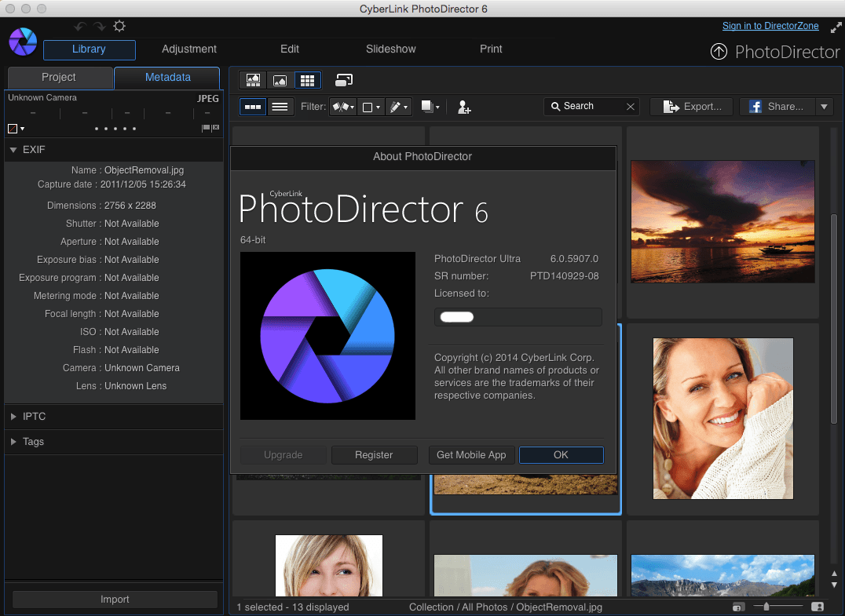Select the smiling woman in sweater thumbnail
Image resolution: width=845 pixels, height=616 pixels.
[722, 418]
